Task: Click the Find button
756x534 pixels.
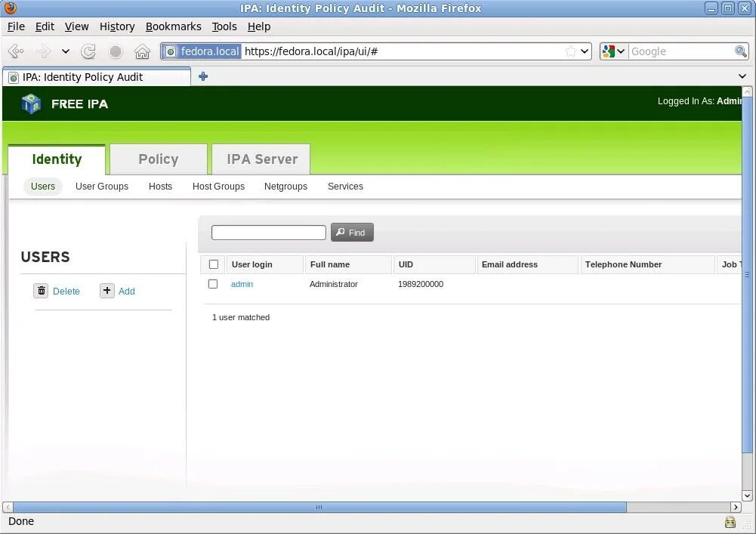Action: [352, 232]
